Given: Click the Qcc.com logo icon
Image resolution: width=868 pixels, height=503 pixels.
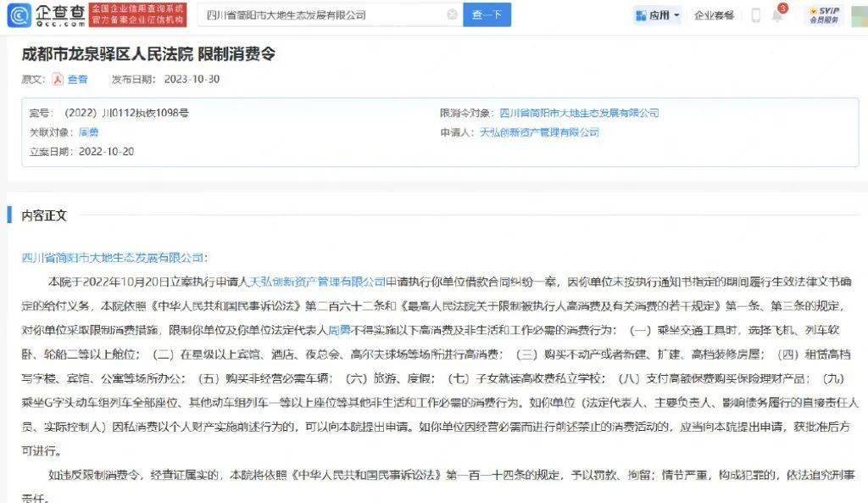Looking at the screenshot, I should click(x=19, y=15).
